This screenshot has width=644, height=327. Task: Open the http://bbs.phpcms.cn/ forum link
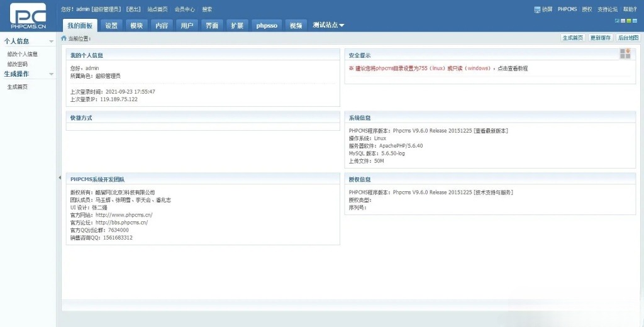[121, 222]
